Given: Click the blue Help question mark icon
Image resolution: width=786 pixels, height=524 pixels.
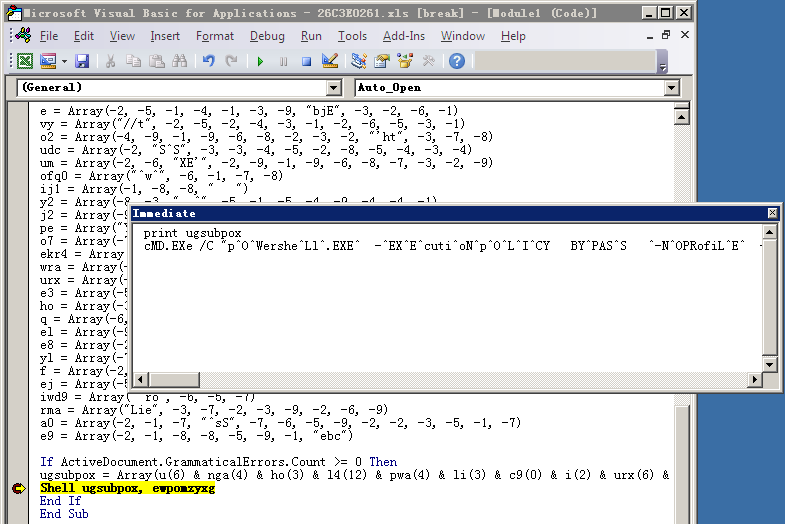Looking at the screenshot, I should [x=457, y=61].
